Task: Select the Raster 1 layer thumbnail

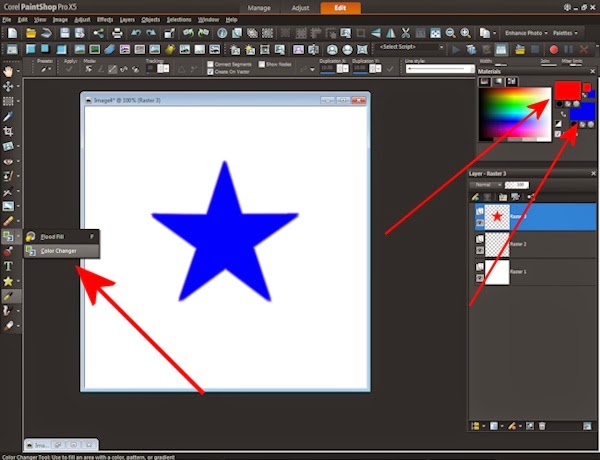Action: click(497, 272)
